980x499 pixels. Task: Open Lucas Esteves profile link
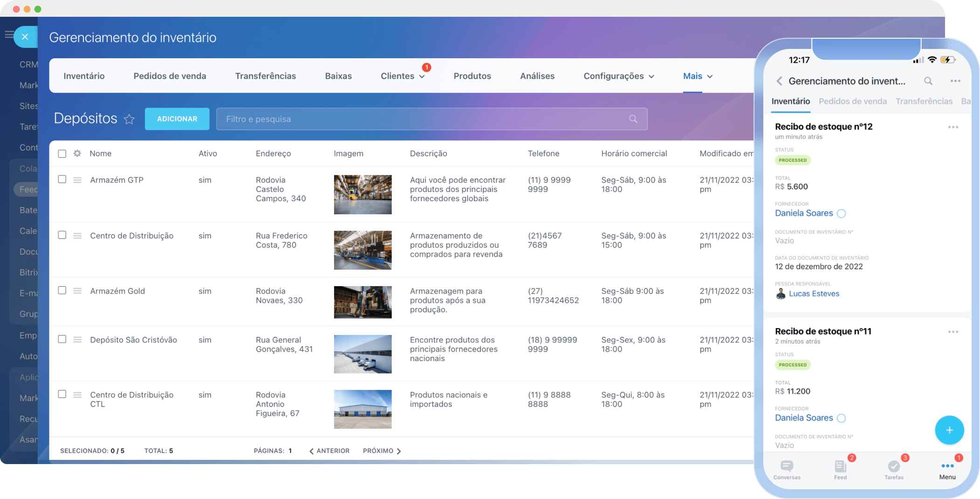point(814,294)
